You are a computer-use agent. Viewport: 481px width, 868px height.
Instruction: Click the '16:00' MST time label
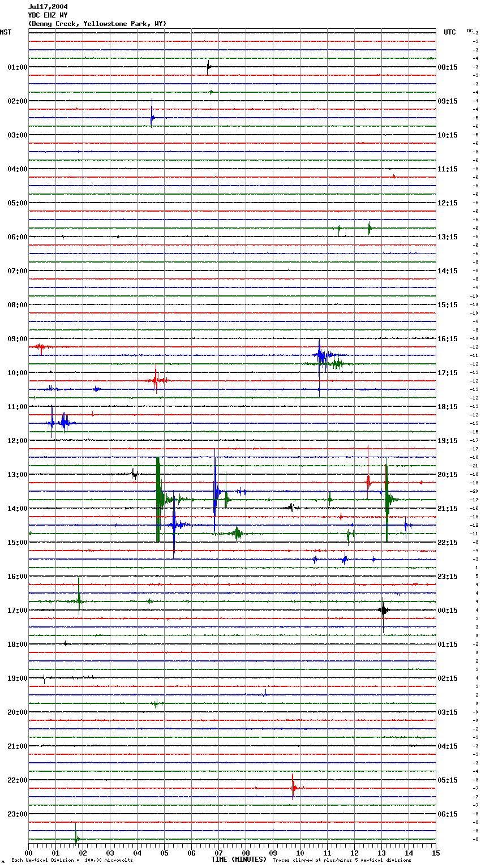17,577
